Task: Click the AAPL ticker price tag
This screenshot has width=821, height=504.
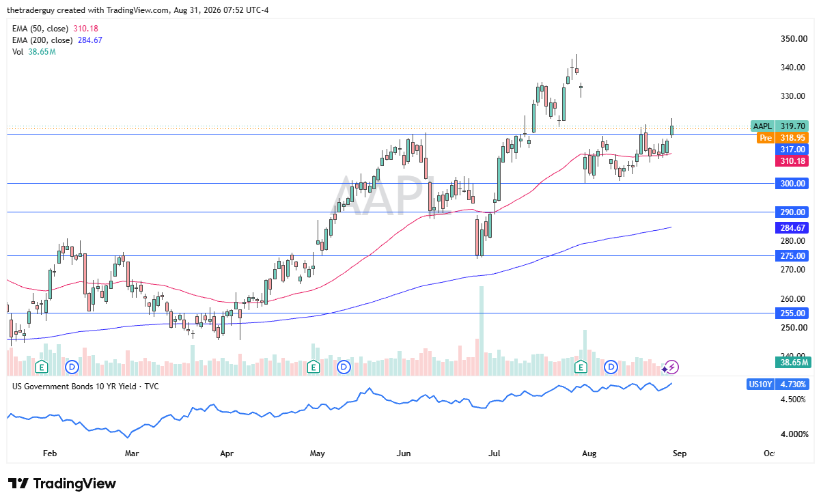Action: point(762,126)
